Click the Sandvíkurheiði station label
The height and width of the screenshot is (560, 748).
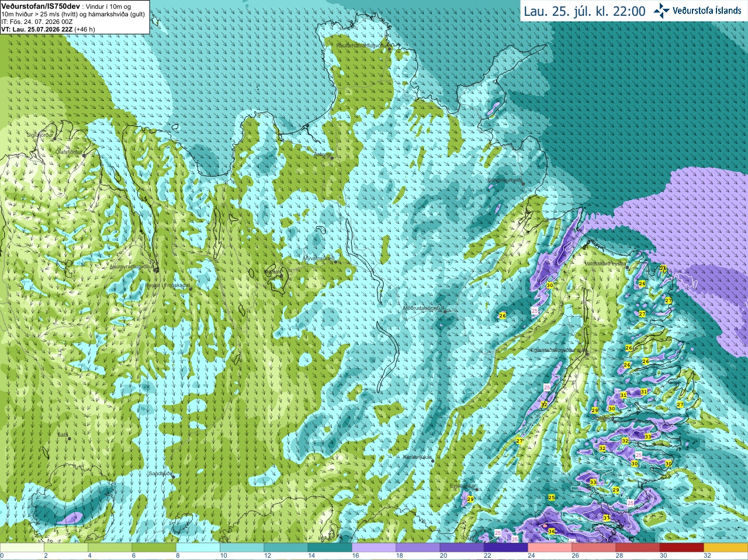tap(505, 181)
